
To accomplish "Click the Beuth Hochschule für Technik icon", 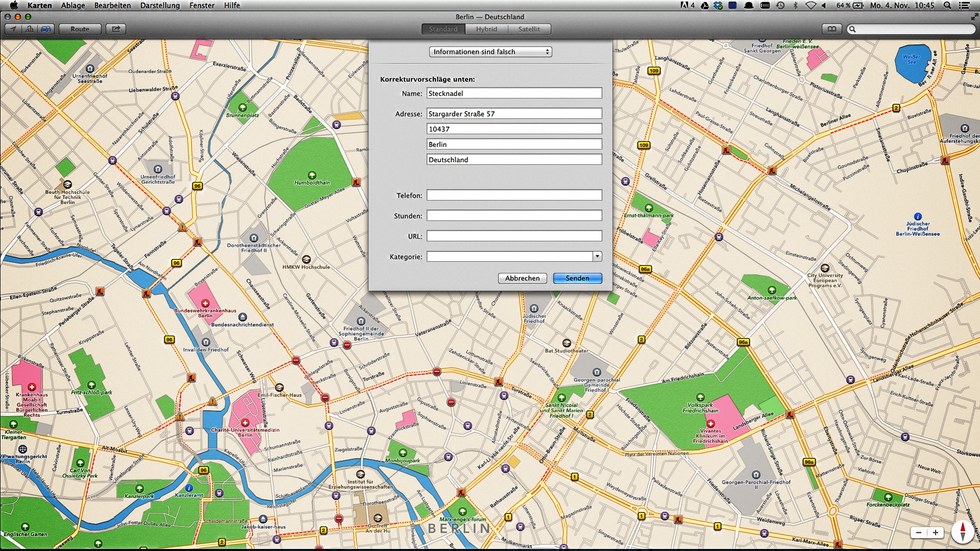I will click(67, 184).
